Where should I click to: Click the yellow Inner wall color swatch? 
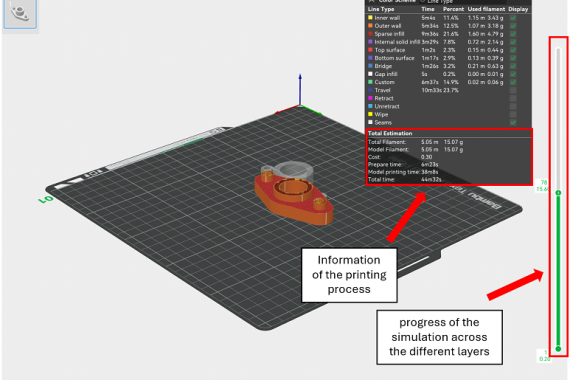coord(370,17)
